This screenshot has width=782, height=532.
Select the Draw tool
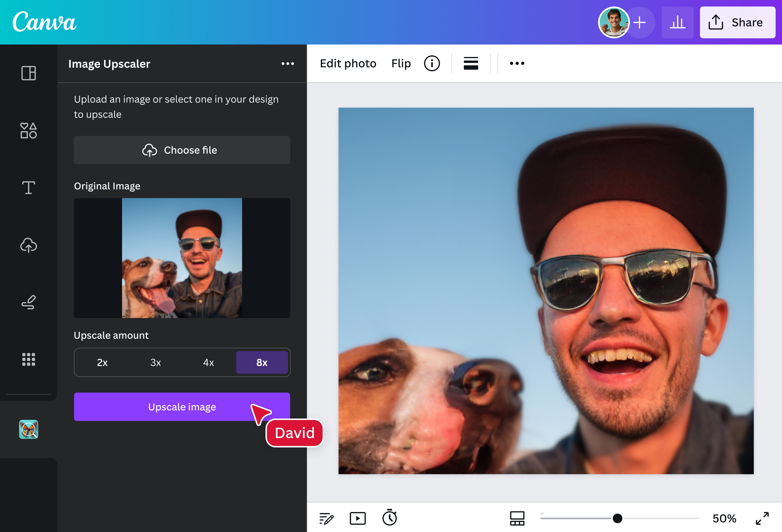pos(29,302)
